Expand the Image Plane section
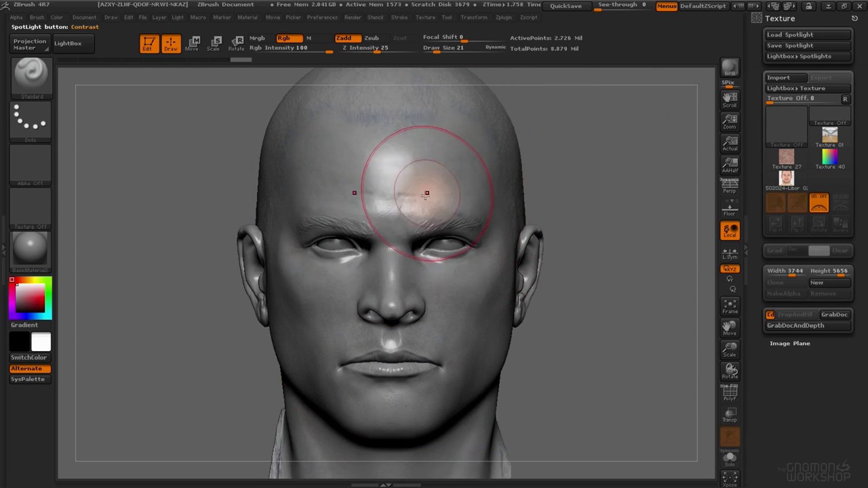 790,344
